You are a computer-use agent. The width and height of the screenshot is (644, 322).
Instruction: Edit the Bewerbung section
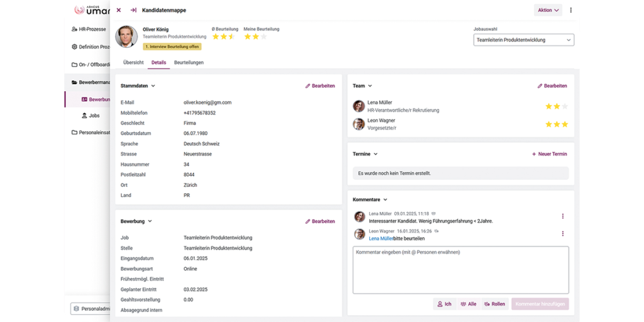click(320, 221)
